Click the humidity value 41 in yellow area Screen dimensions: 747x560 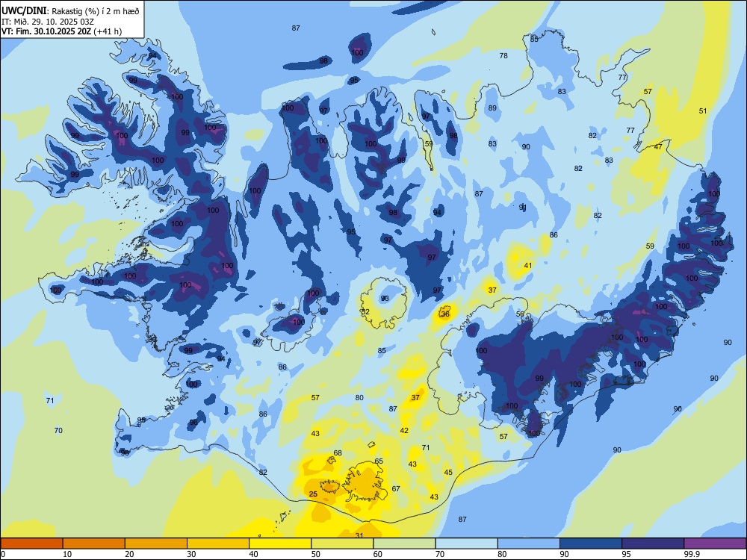point(527,265)
